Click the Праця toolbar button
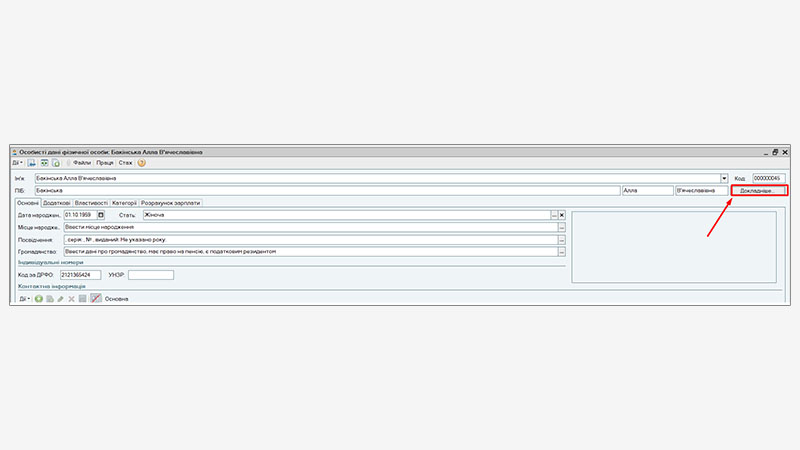 106,163
